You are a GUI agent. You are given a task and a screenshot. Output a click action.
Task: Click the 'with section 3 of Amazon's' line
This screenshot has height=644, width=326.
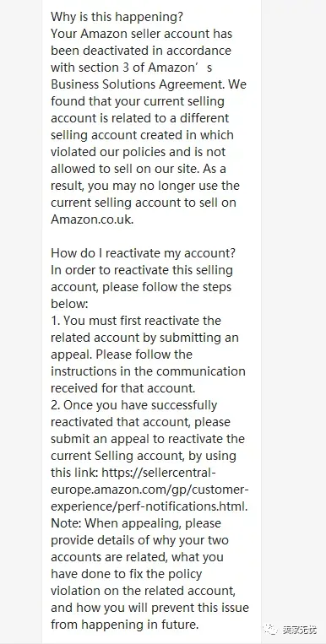point(131,68)
